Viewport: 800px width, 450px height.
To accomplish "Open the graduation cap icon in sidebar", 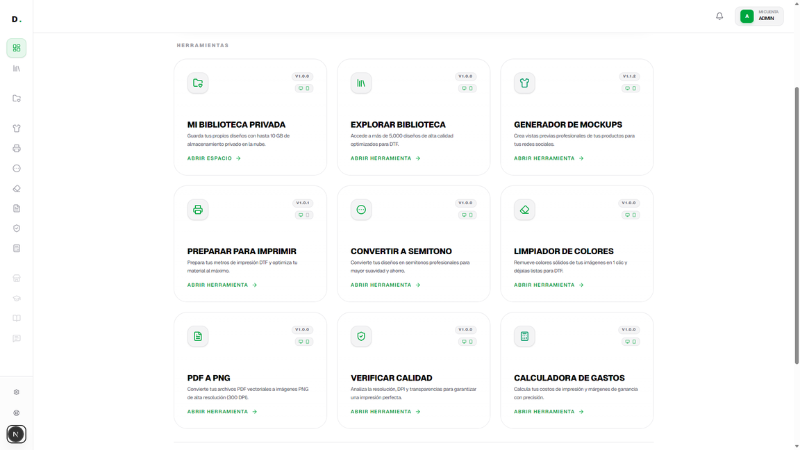I will coord(16,298).
